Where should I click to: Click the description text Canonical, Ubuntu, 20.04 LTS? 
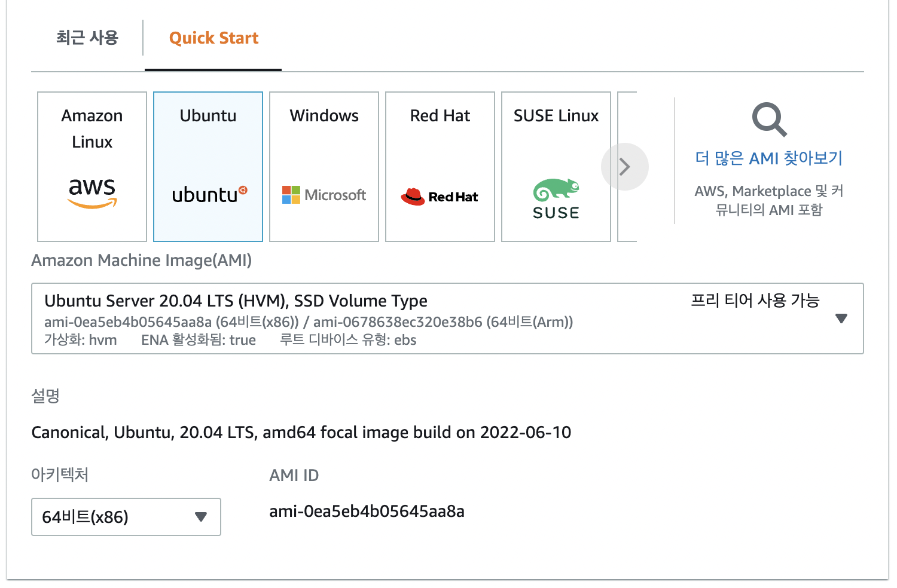301,432
